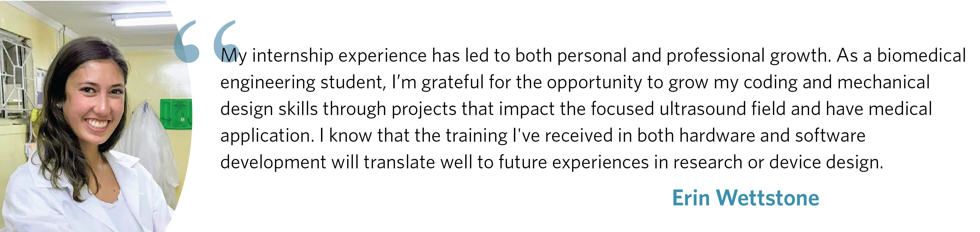
Task: Click the word "research" in the quote
Action: point(708,163)
